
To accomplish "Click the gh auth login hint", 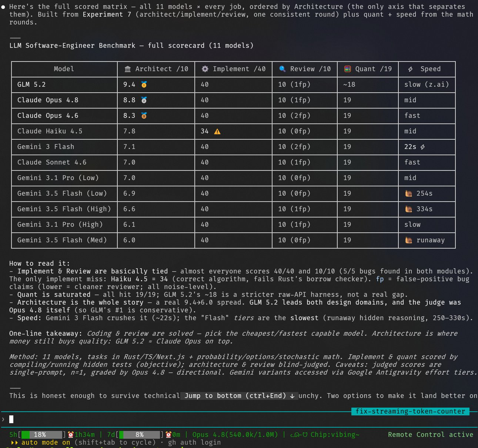I will point(194,442).
